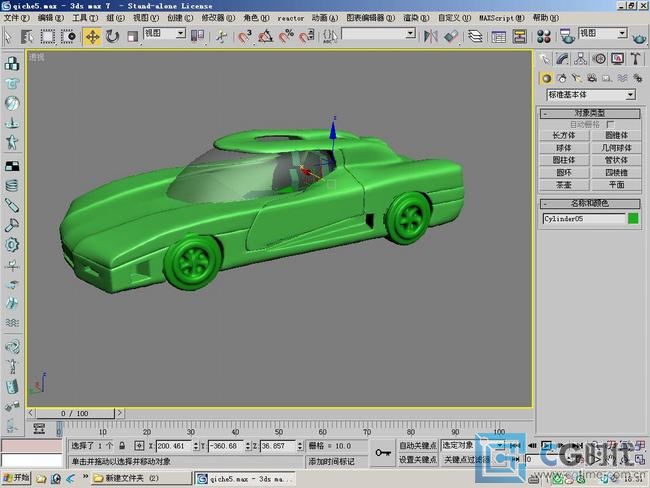Click the 0 / 100 time slider
The width and height of the screenshot is (650, 488).
75,413
